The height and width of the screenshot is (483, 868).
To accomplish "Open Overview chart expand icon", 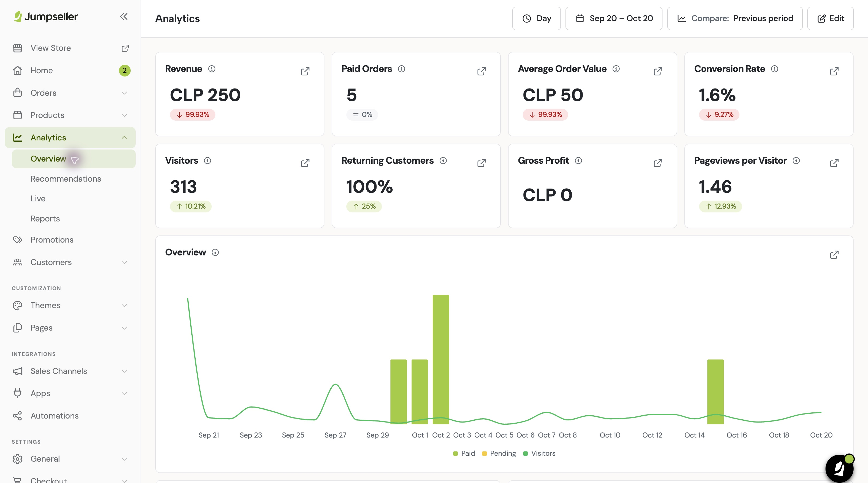I will click(834, 255).
